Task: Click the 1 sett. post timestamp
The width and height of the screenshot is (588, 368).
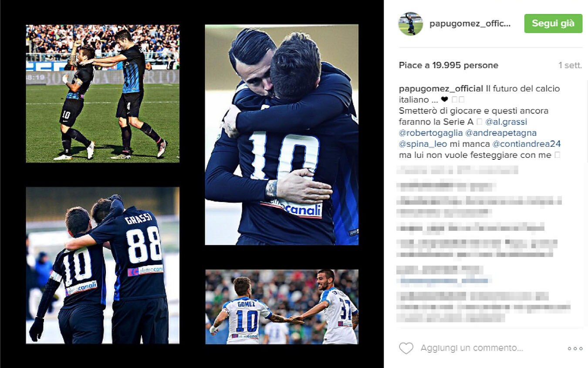Action: click(570, 65)
